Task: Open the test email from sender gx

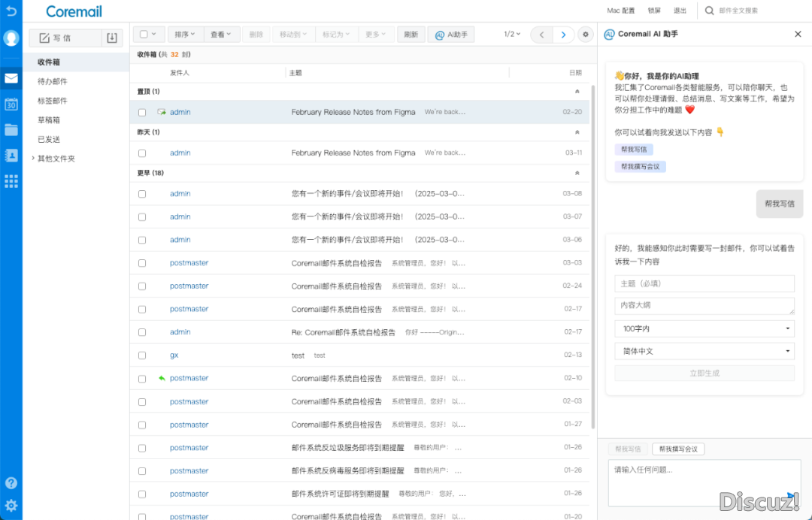Action: pyautogui.click(x=359, y=355)
